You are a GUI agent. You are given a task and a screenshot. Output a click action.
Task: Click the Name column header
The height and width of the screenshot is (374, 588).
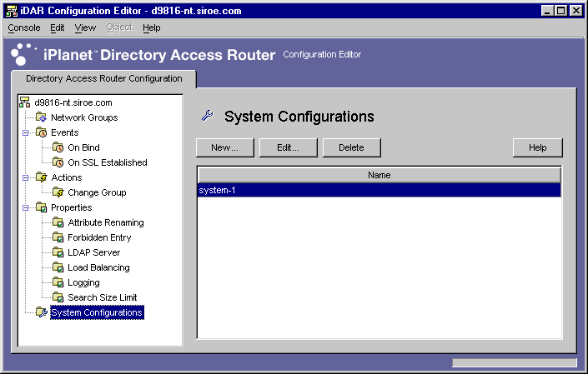(379, 175)
